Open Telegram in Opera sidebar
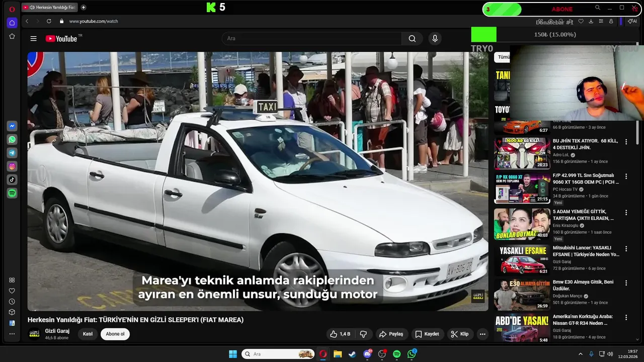The image size is (644, 362). 12,153
